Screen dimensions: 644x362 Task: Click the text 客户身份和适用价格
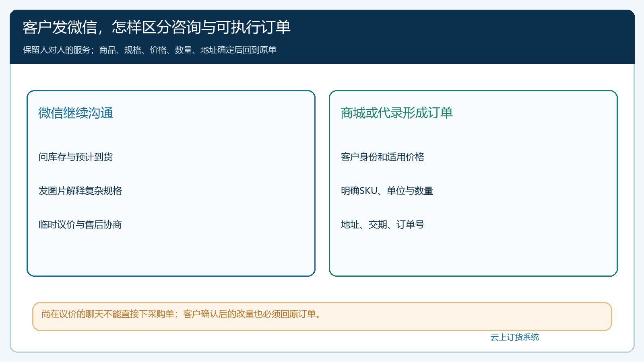click(x=382, y=157)
